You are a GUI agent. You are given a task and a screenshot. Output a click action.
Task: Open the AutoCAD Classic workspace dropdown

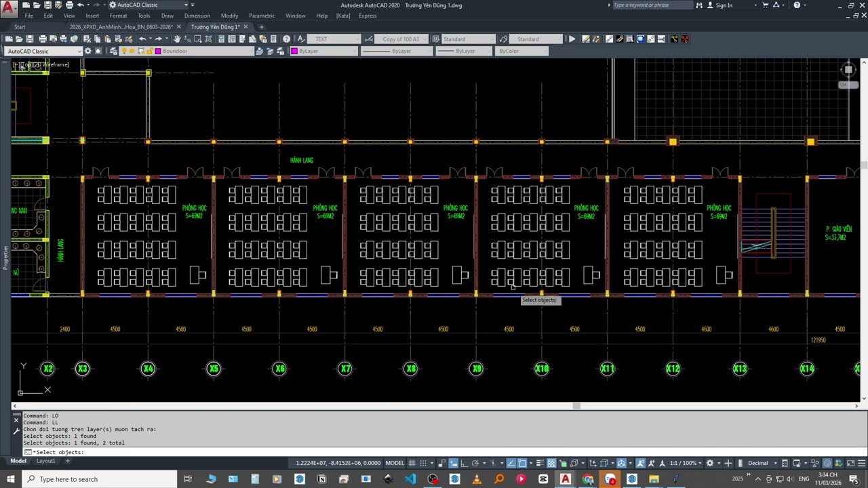(43, 51)
